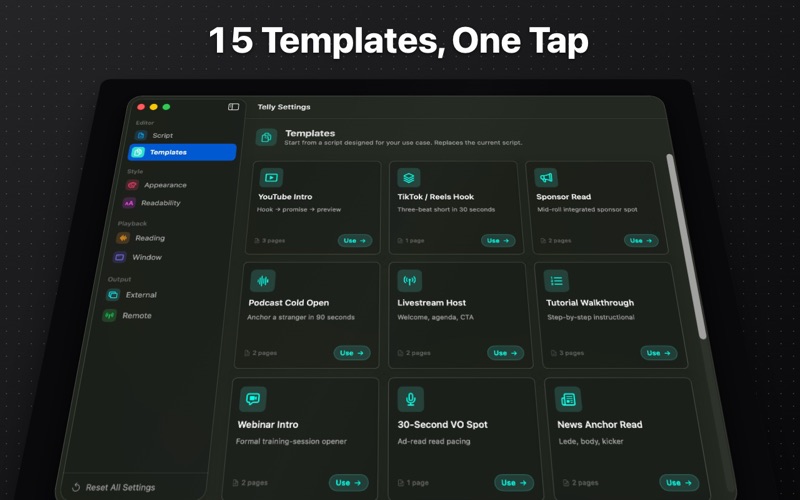The image size is (800, 500).
Task: Use the Webinar Intro template
Action: click(x=348, y=483)
